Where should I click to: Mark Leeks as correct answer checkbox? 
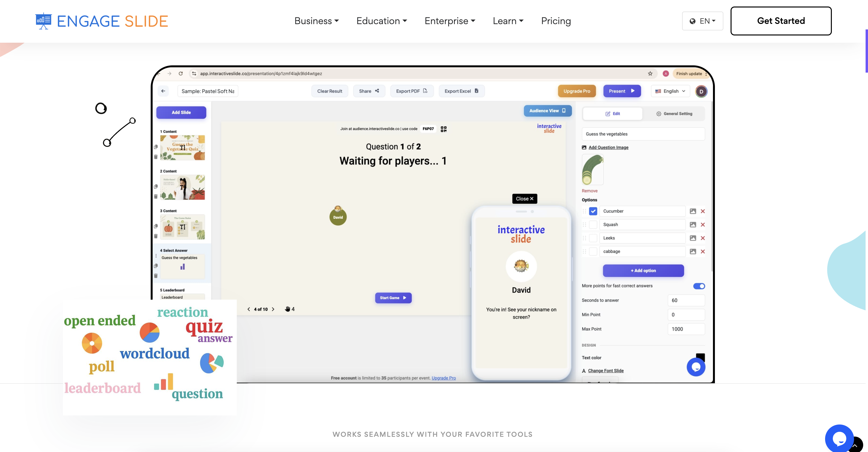593,238
